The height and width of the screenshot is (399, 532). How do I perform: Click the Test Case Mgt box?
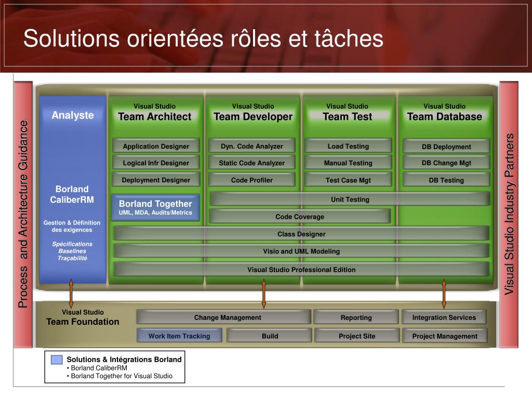click(x=348, y=180)
